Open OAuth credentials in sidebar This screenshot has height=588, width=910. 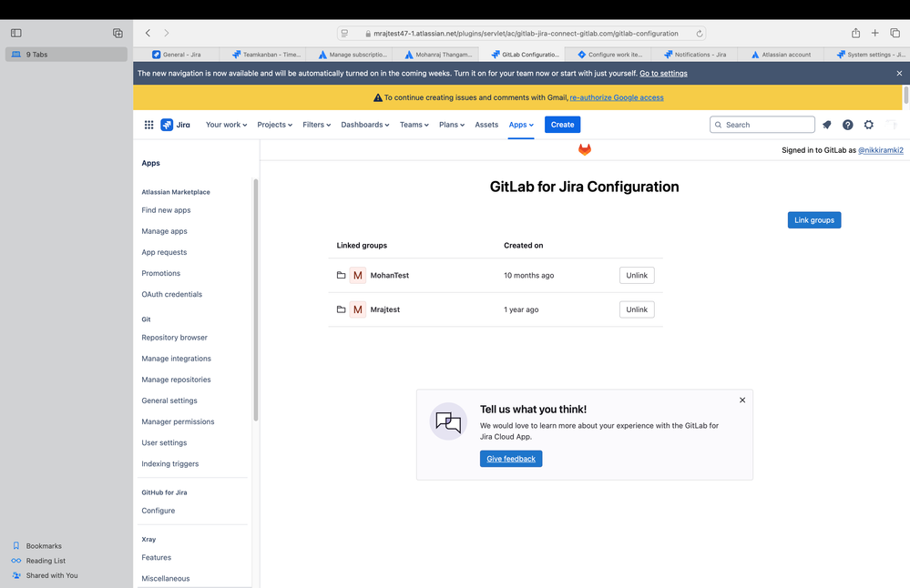click(x=172, y=294)
